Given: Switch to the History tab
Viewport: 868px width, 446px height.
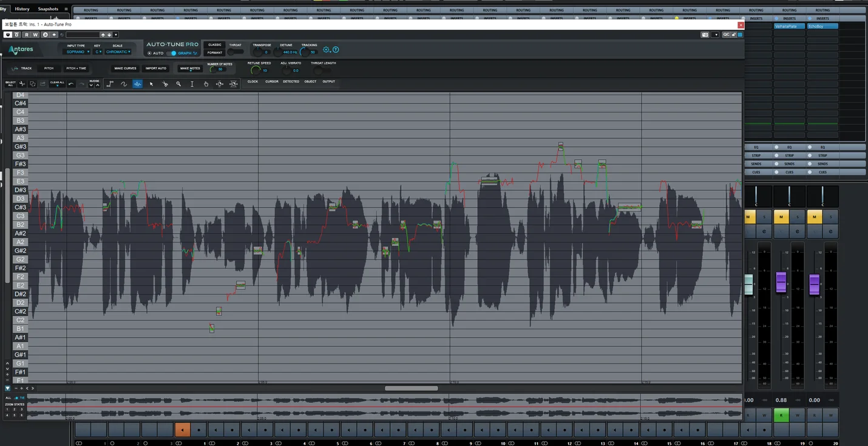Looking at the screenshot, I should [22, 9].
